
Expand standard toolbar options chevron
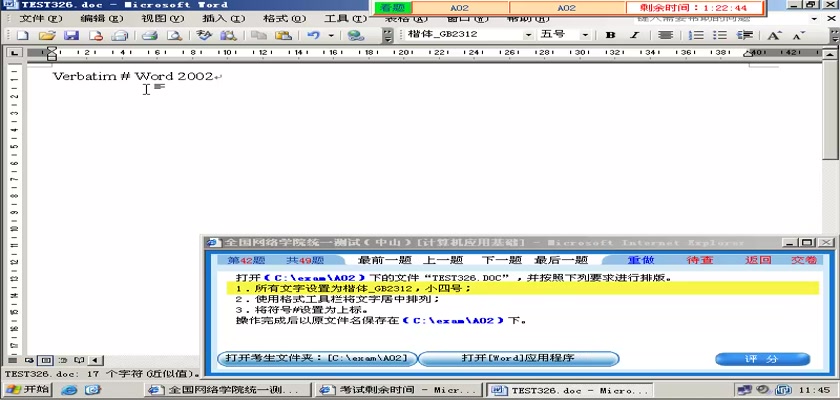point(388,35)
